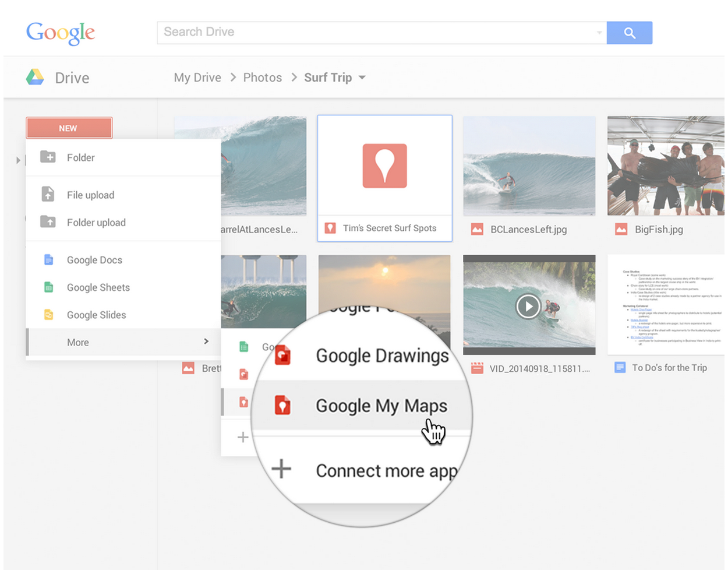
Task: Click the blue search magnifier button
Action: click(x=629, y=33)
